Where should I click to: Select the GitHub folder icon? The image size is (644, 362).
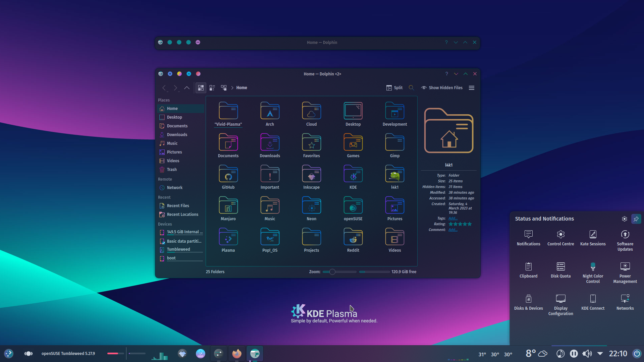pyautogui.click(x=228, y=174)
